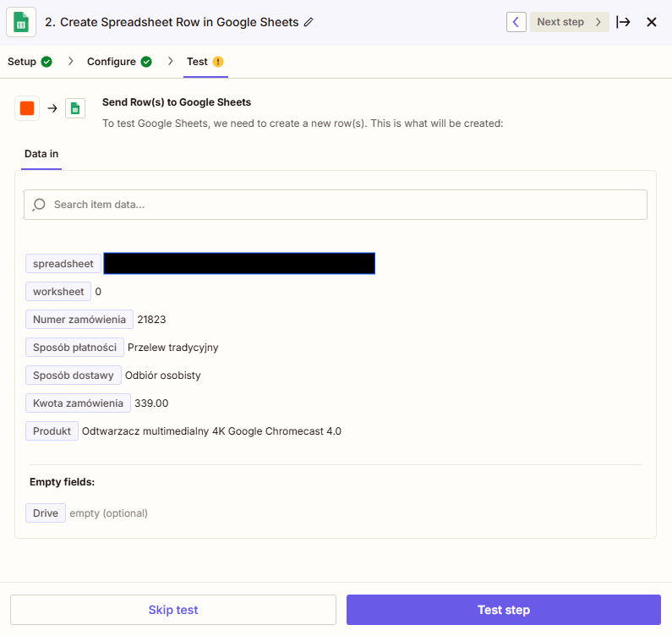Click the yellow warning icon on Test tab

coord(218,62)
